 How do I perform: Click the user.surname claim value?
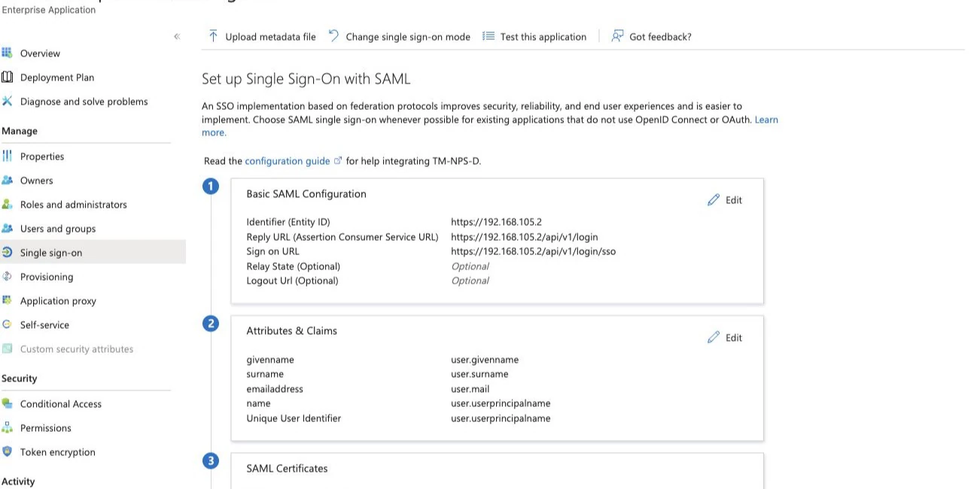pos(480,374)
